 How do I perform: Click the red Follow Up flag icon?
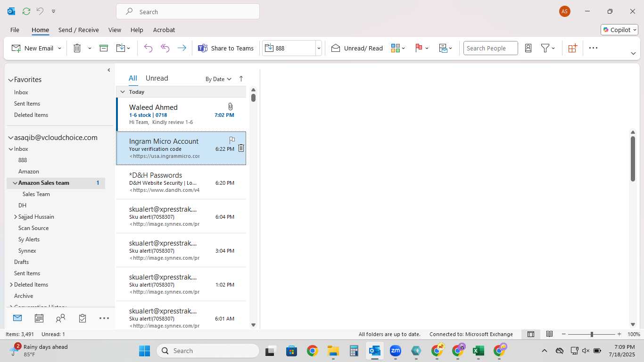click(419, 48)
